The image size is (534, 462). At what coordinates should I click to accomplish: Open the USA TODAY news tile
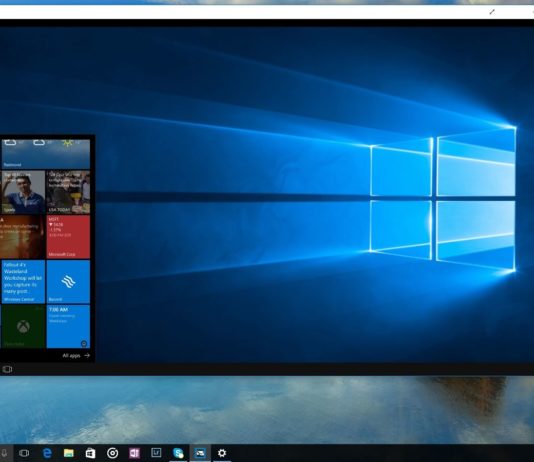coord(68,192)
